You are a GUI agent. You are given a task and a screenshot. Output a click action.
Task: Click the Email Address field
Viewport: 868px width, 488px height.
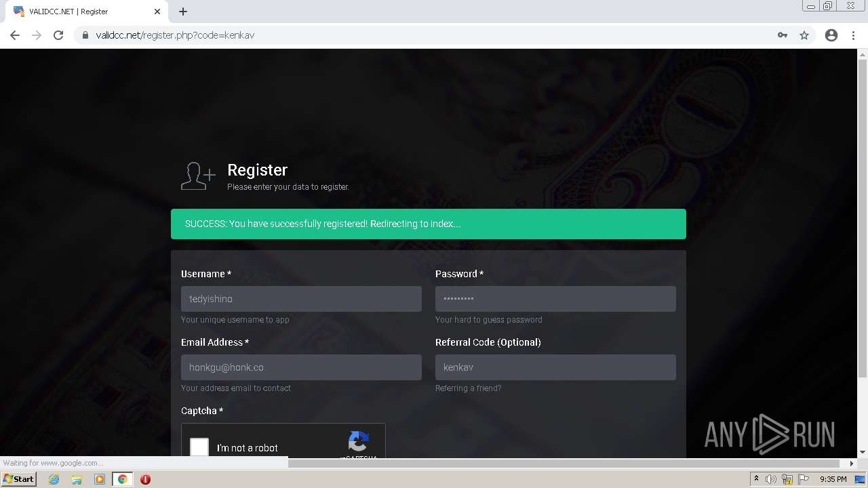click(301, 367)
